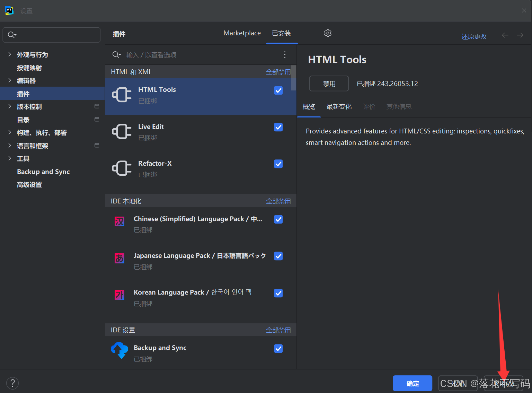The image size is (532, 393).
Task: Click the Japanese Language Pack あ icon
Action: [x=119, y=258]
